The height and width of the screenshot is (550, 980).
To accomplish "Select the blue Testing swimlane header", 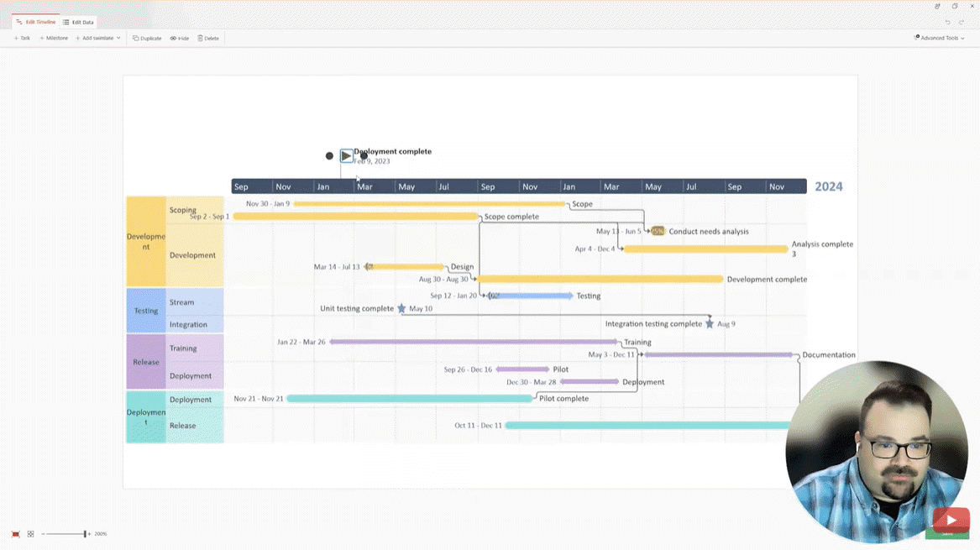I will 146,311.
